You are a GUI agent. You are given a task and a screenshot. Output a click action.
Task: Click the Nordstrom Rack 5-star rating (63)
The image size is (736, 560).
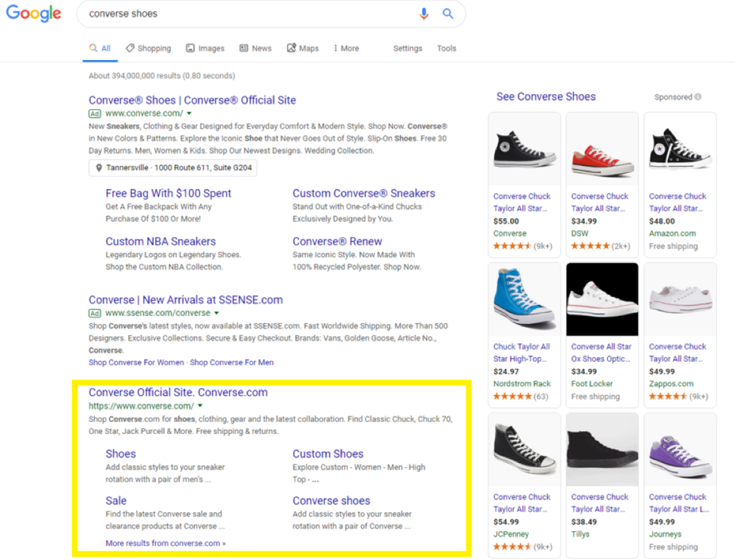point(521,396)
